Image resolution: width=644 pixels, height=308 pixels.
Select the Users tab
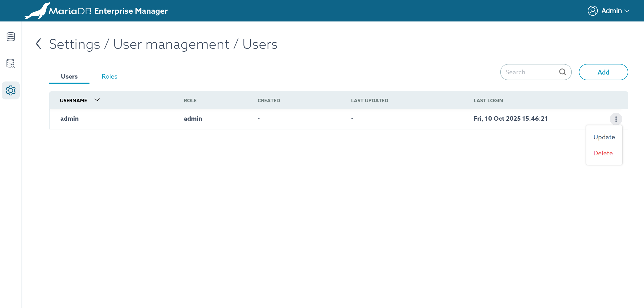pos(69,76)
